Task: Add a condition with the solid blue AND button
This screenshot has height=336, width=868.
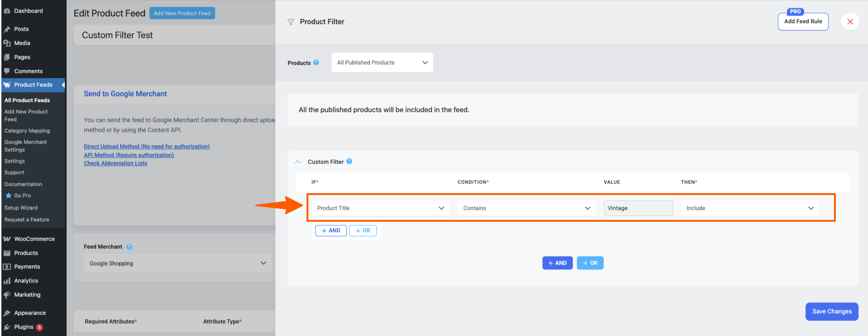Action: pos(557,263)
